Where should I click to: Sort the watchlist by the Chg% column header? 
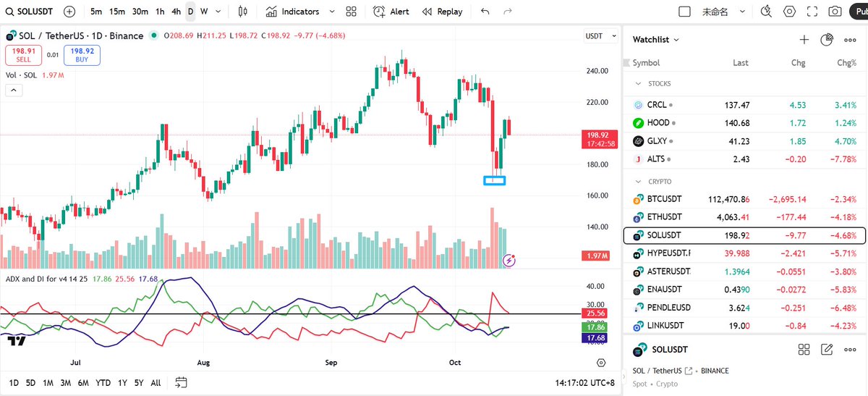[846, 63]
